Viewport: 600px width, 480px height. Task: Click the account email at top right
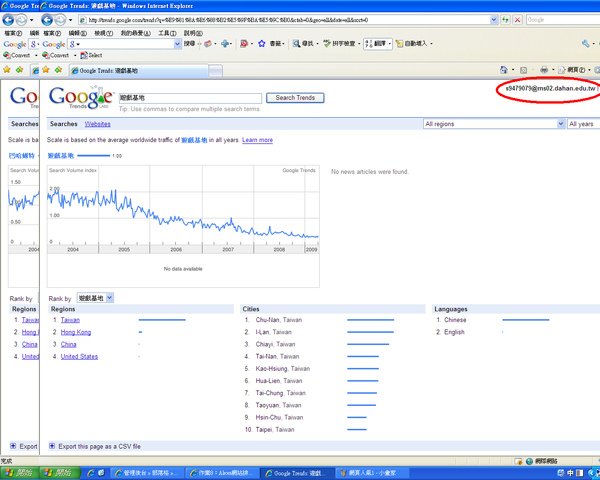click(x=550, y=88)
